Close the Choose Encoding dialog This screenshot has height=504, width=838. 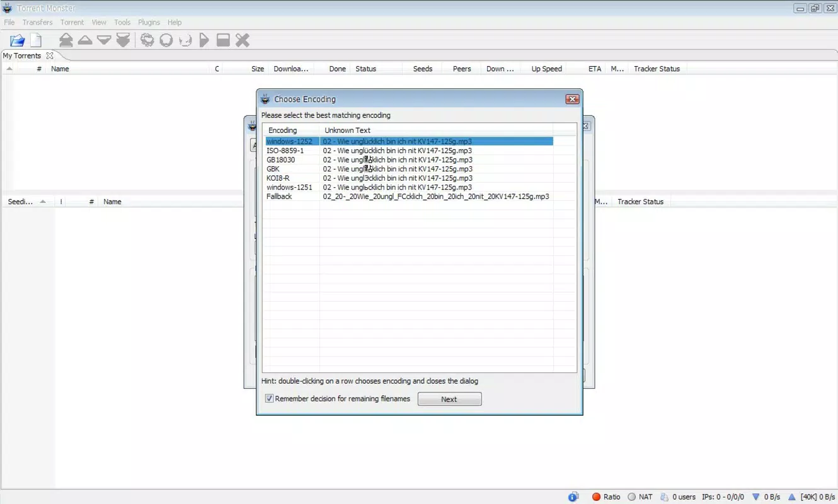pyautogui.click(x=572, y=99)
